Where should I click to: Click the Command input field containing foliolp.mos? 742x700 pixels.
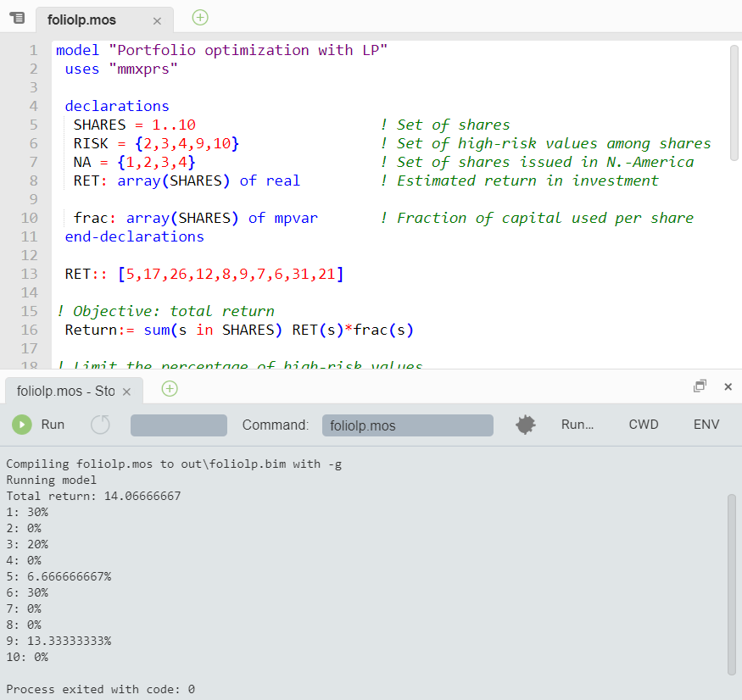click(407, 425)
